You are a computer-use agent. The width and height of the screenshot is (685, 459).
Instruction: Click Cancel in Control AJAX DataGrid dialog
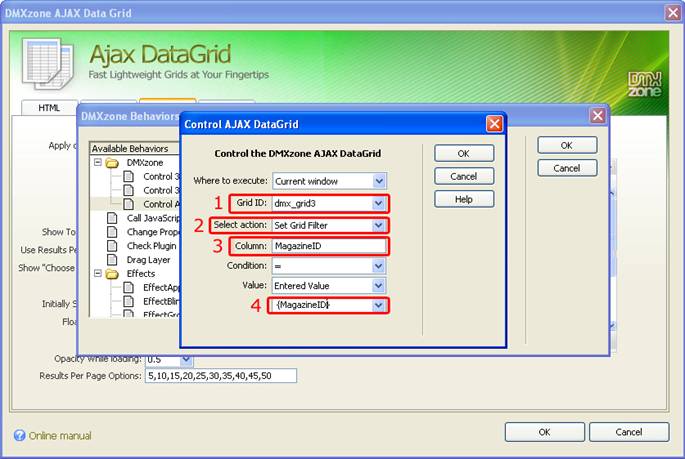pyautogui.click(x=464, y=176)
